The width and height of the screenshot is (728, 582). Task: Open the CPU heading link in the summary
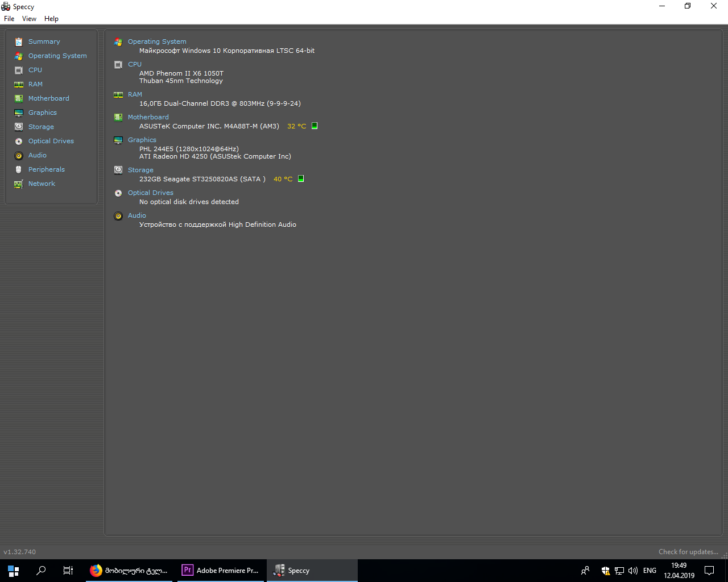point(135,64)
